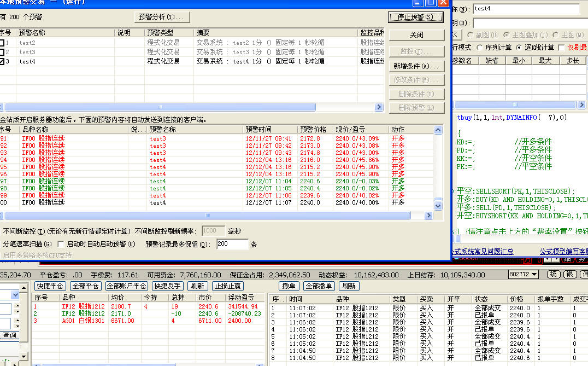Right scroll arrow under alert records table
Image resolution: width=588 pixels, height=366 pixels.
click(429, 216)
